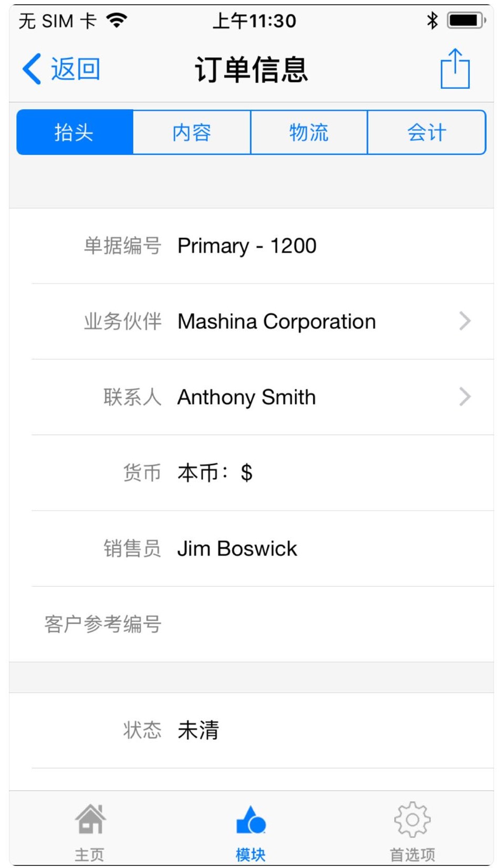The height and width of the screenshot is (868, 503).
Task: Expand Anthony Smith contact details chevron
Action: [x=465, y=397]
